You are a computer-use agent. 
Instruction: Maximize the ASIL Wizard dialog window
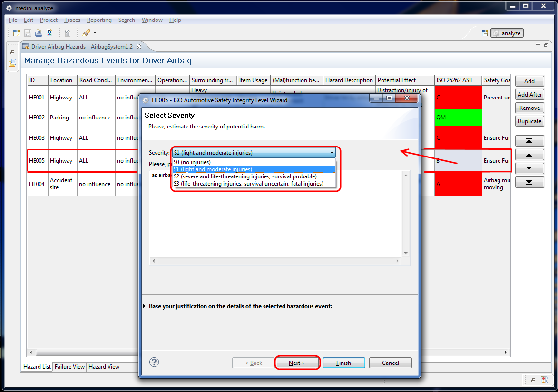coord(389,98)
